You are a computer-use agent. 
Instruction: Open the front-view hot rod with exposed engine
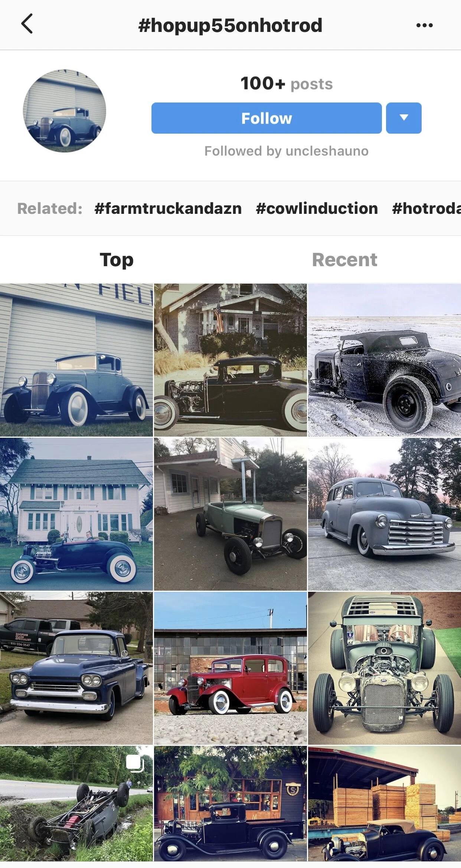point(385,668)
